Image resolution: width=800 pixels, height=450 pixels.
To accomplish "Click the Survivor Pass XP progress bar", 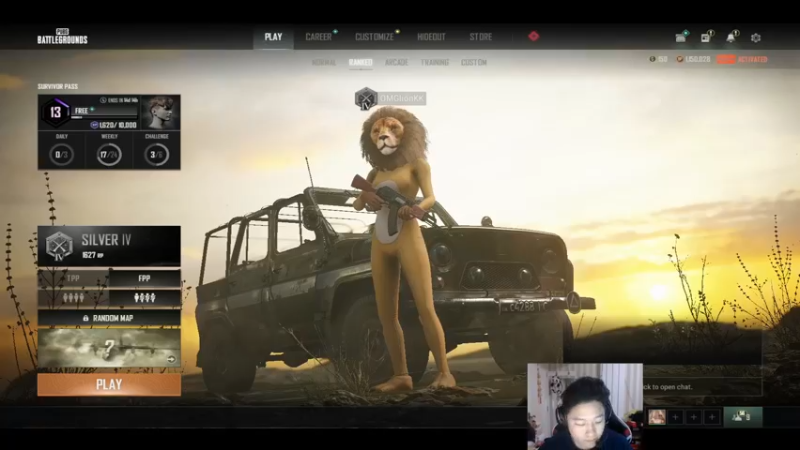I will pyautogui.click(x=105, y=117).
